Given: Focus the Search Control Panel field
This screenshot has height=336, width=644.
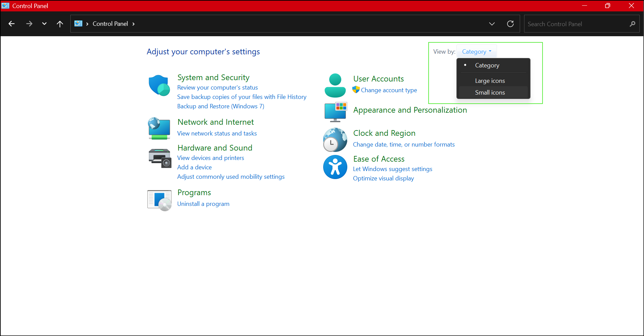Looking at the screenshot, I should coord(582,24).
